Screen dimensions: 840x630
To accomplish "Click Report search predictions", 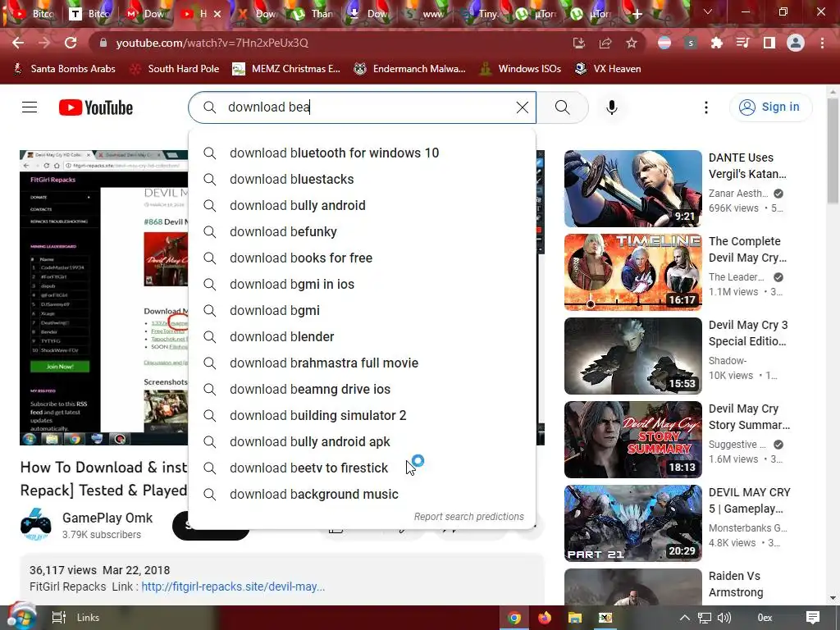I will click(468, 517).
